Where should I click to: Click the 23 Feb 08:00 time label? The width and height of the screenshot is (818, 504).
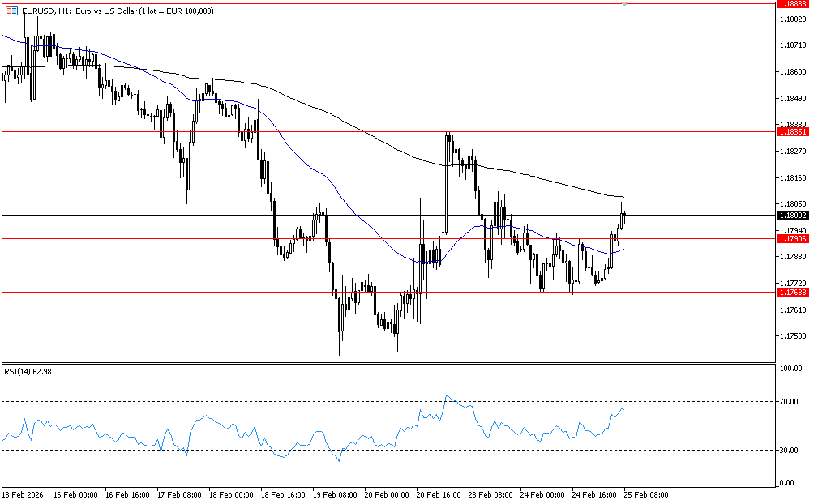tap(491, 493)
